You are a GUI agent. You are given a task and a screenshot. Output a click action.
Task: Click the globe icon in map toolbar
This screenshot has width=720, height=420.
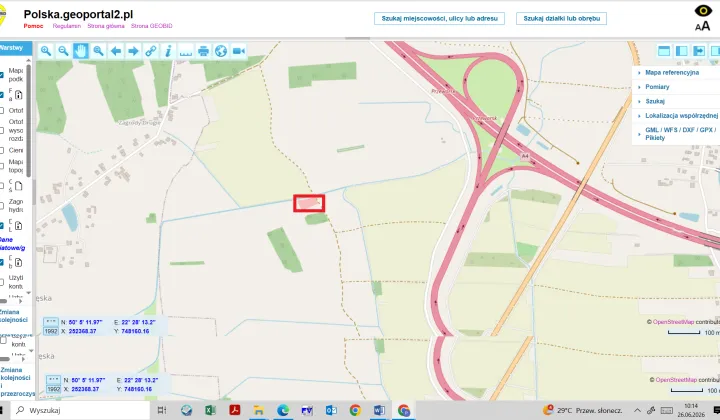coord(221,51)
